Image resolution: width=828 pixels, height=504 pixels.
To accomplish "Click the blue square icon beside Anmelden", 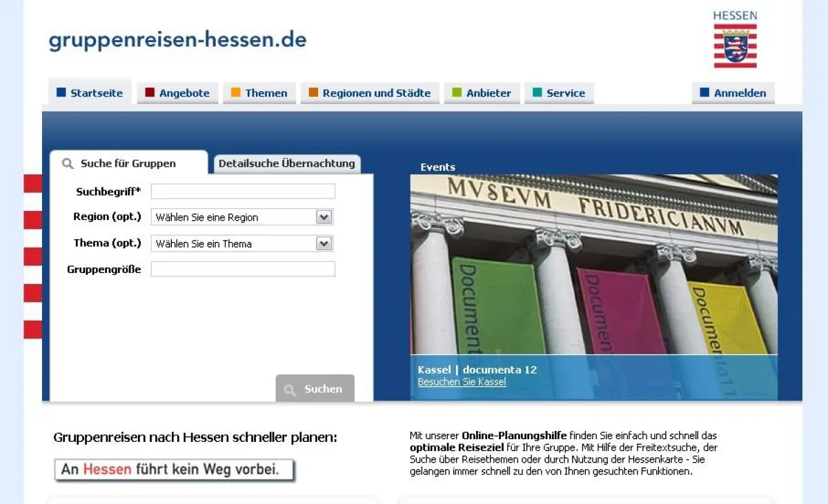I will (704, 92).
